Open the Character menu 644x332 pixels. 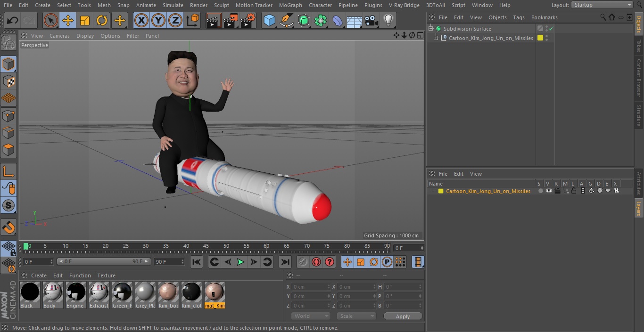pos(321,5)
